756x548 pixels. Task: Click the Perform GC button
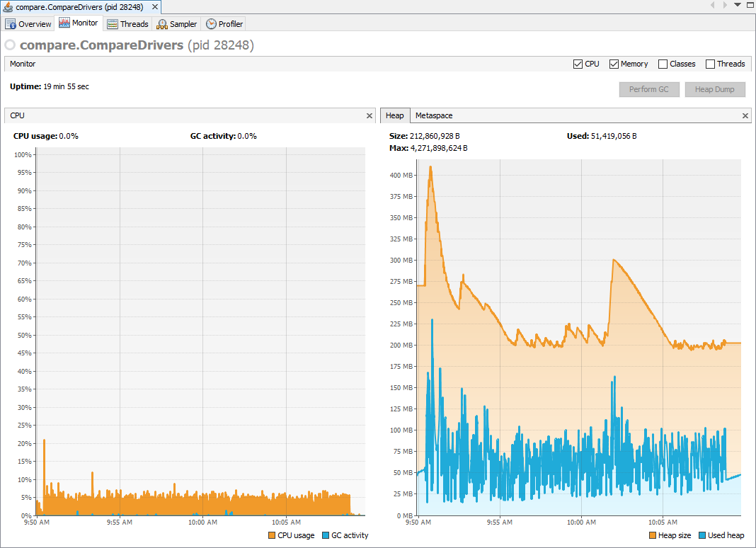pyautogui.click(x=649, y=89)
